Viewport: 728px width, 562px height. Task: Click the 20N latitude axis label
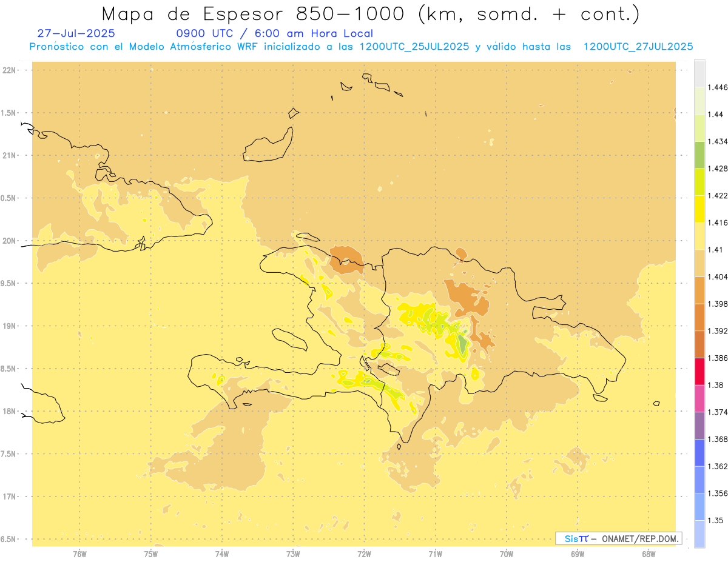10,241
